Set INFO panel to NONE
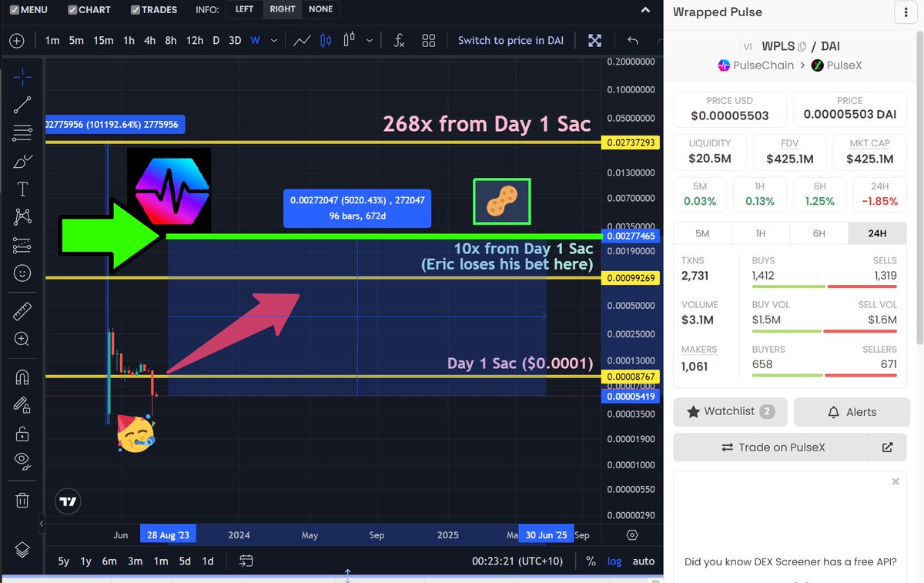The height and width of the screenshot is (583, 924). 320,9
